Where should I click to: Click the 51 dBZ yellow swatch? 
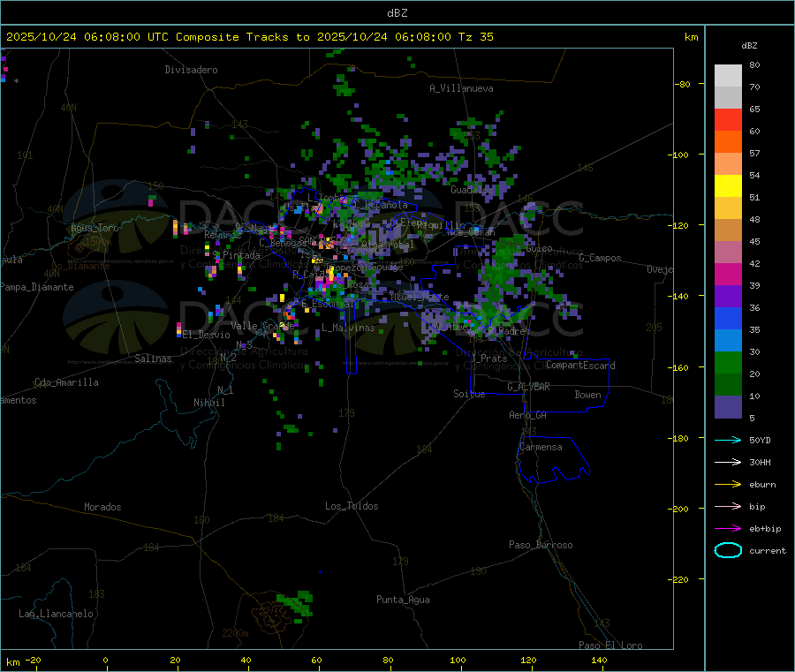click(728, 186)
